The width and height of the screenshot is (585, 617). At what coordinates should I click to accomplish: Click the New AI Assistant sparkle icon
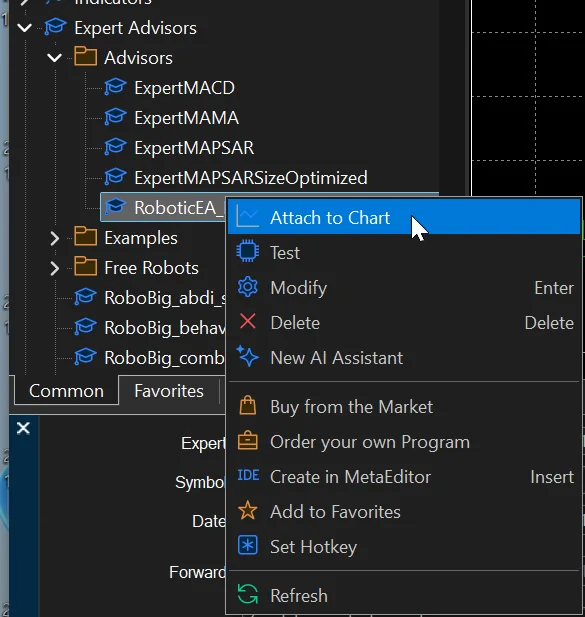(247, 356)
